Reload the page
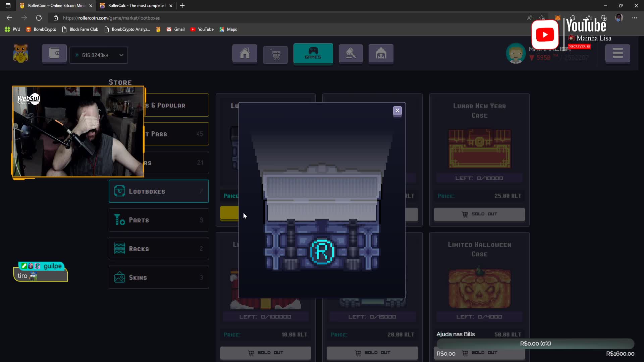Screen dimensions: 644x362 pos(39,18)
